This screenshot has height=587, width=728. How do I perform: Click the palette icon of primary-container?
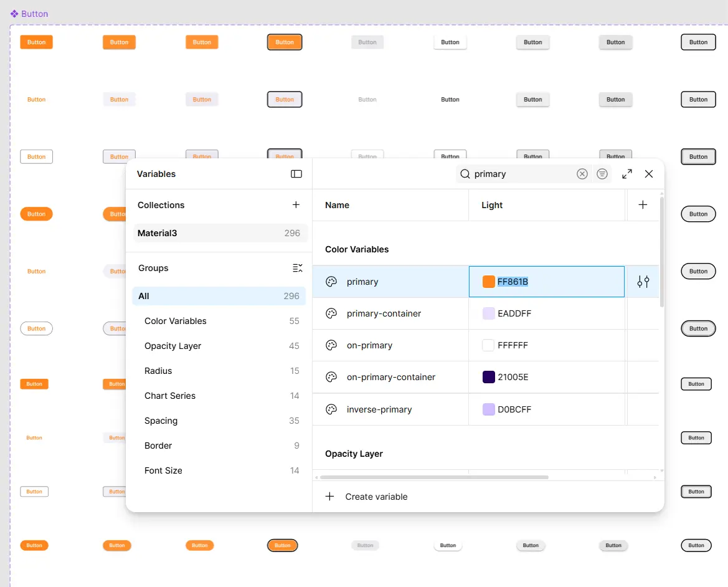[x=331, y=313]
